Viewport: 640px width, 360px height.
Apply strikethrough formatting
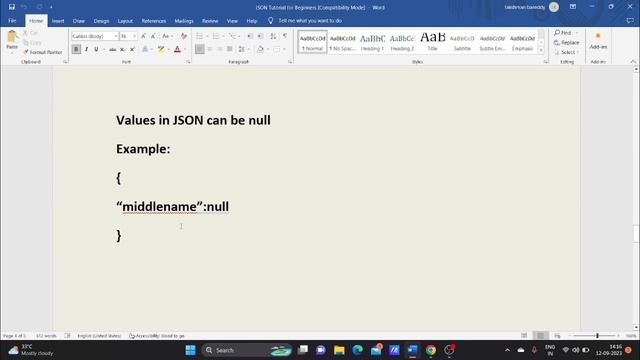coord(113,49)
